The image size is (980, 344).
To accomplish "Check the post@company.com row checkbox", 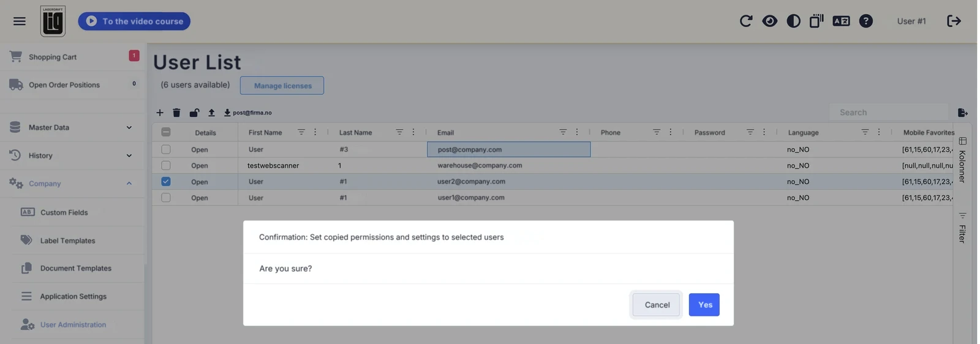I will click(x=166, y=149).
